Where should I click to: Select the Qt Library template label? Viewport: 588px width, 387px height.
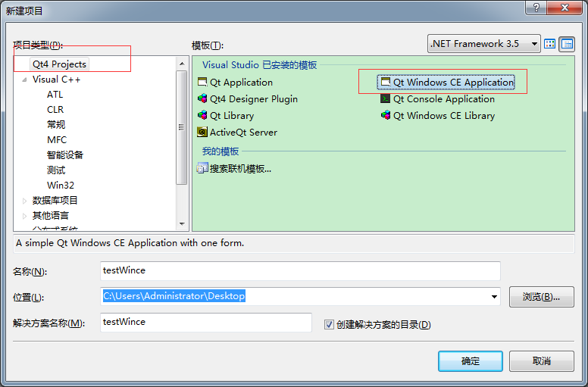tap(232, 115)
